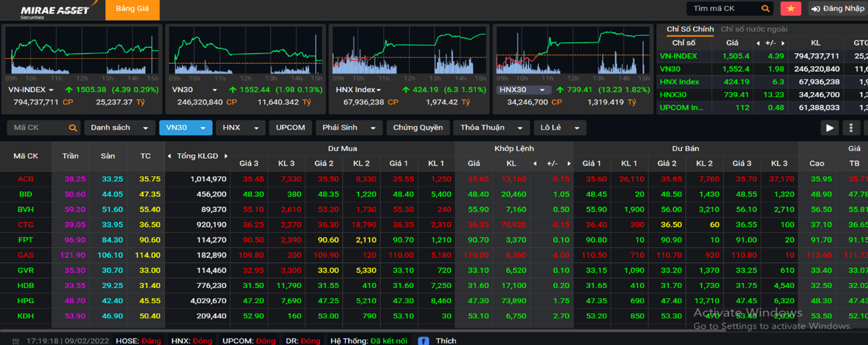868x345 pixels.
Task: Open the Danh sách dropdown
Action: 119,128
